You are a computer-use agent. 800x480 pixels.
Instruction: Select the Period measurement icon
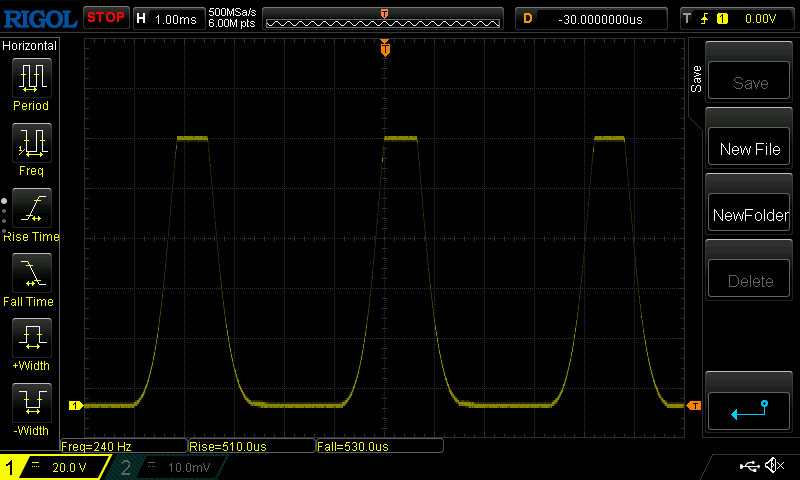[32, 78]
